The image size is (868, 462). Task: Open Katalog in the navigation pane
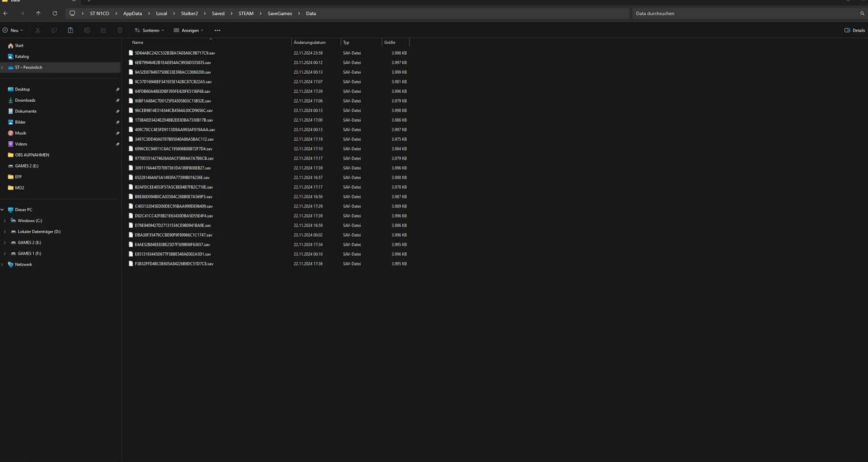[22, 56]
